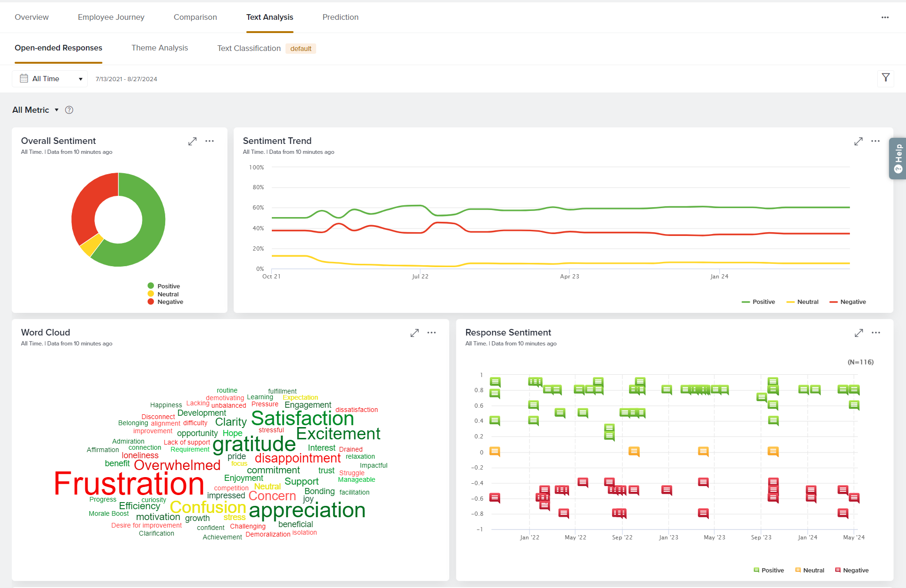
Task: Expand the Overall Sentiment chart
Action: pos(192,141)
